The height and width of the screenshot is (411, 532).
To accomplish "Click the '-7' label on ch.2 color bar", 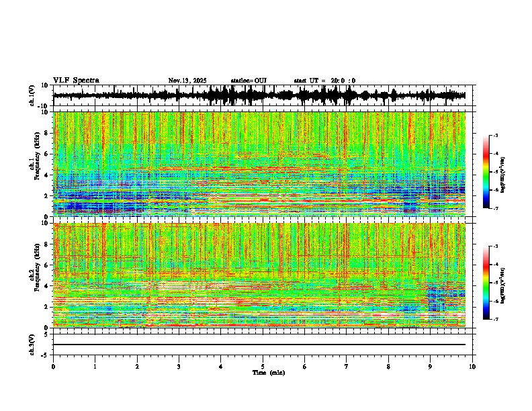I will pos(495,319).
